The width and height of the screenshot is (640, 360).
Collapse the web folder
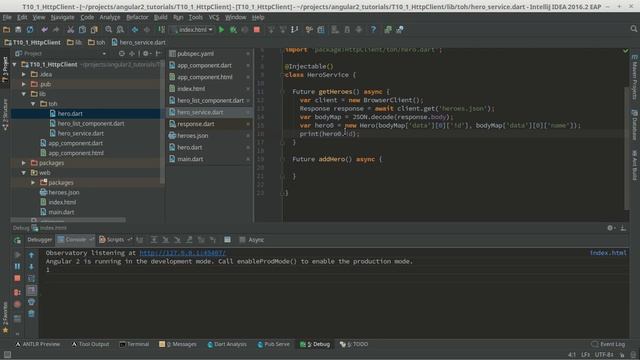24,173
